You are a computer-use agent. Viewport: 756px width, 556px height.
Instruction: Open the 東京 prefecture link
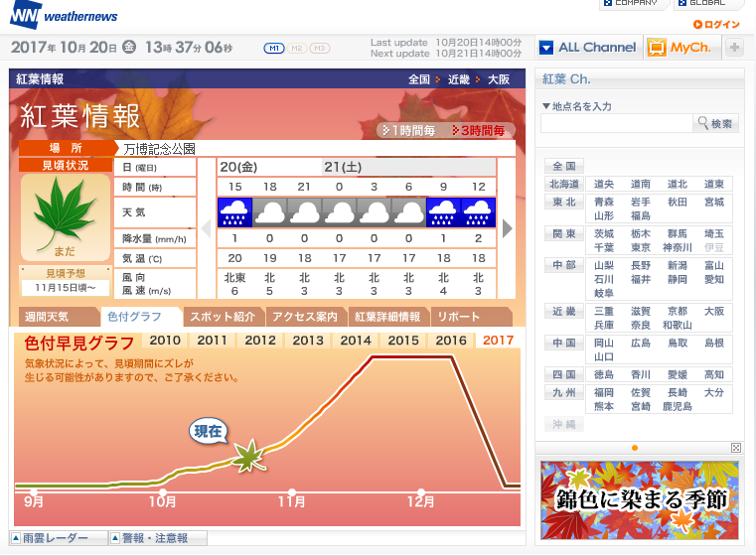pos(641,247)
